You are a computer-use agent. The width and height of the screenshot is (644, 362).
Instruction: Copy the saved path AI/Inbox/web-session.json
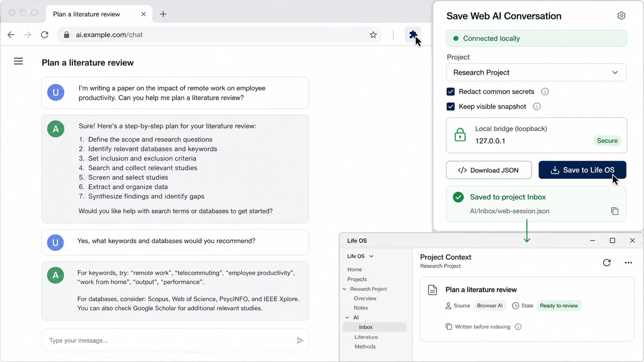(x=615, y=211)
